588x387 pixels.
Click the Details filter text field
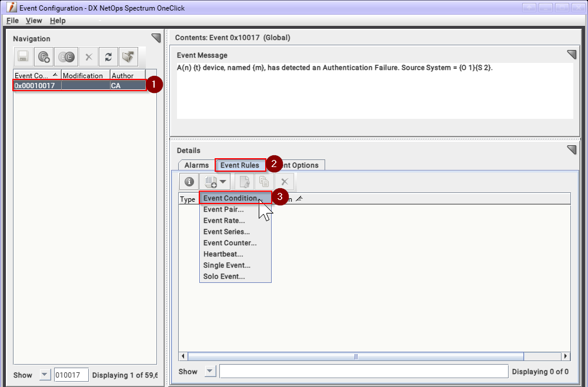(363, 371)
